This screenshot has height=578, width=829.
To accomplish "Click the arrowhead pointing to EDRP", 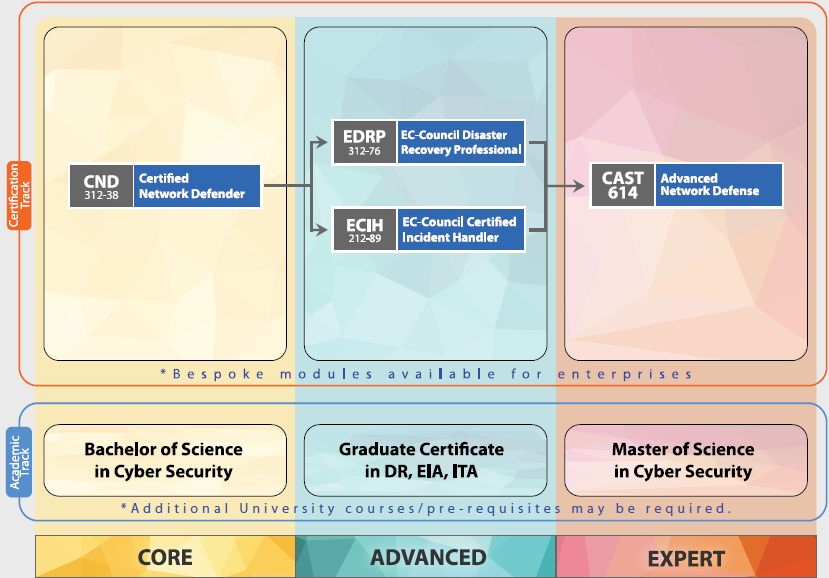I will 322,142.
